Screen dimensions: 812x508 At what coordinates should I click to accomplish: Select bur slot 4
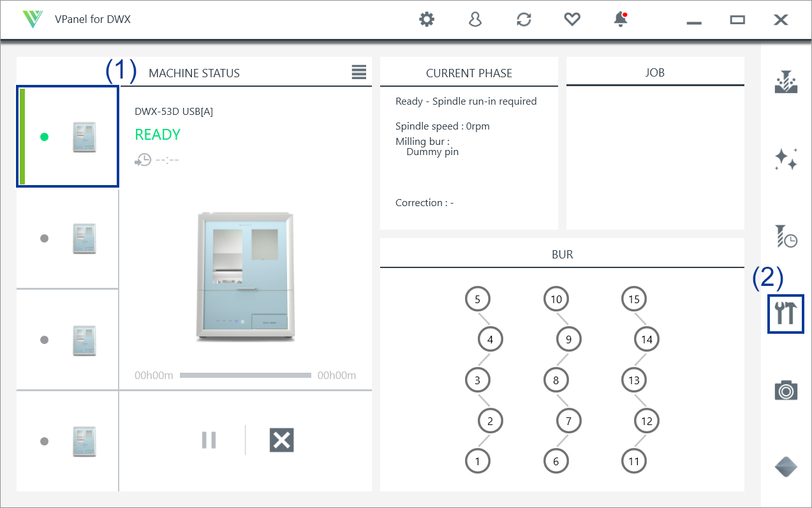click(x=491, y=340)
